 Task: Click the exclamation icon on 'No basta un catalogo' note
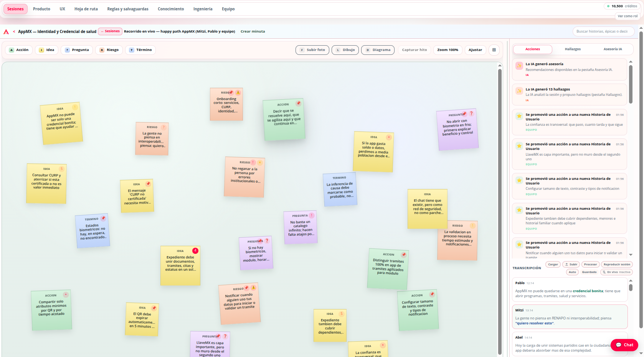(312, 215)
